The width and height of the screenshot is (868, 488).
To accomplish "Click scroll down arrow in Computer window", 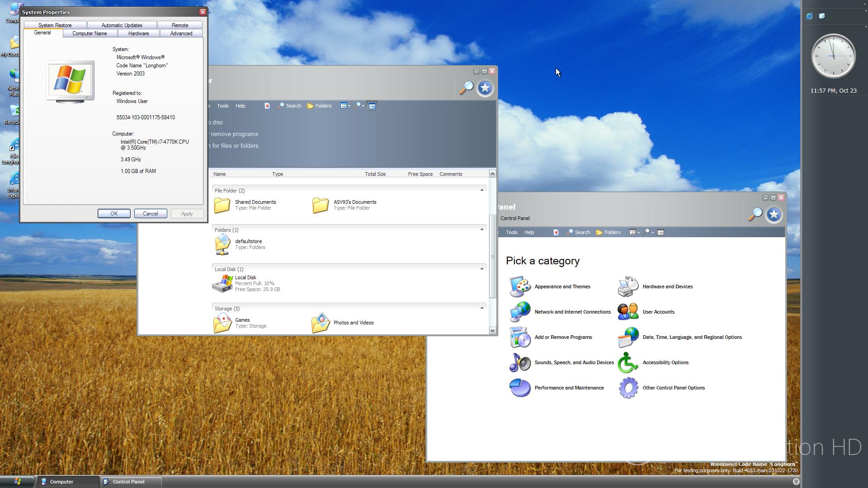I will point(492,330).
